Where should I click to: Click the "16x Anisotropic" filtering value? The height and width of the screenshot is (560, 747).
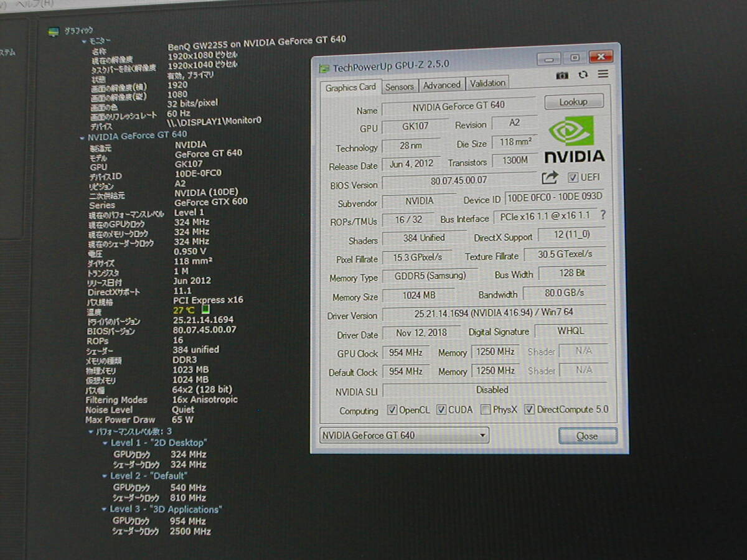pos(205,399)
